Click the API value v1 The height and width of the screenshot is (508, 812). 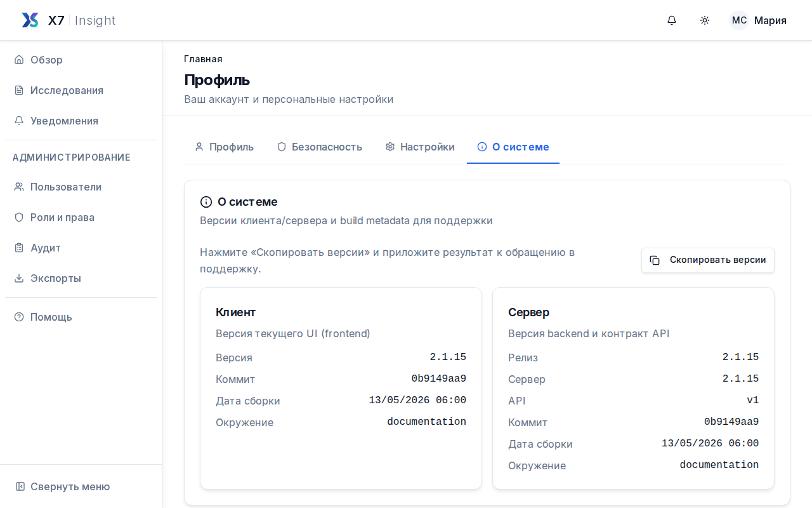752,400
